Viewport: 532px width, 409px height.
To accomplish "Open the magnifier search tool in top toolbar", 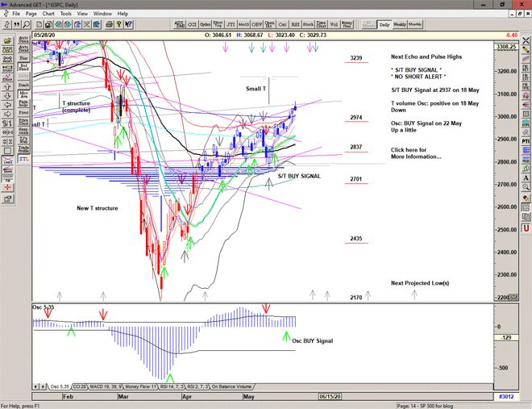I will click(26, 24).
